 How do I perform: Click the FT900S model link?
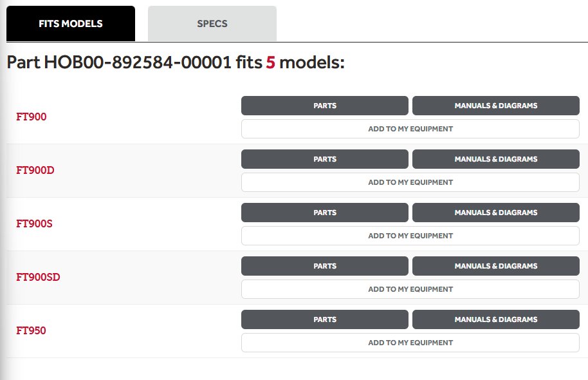click(x=34, y=224)
